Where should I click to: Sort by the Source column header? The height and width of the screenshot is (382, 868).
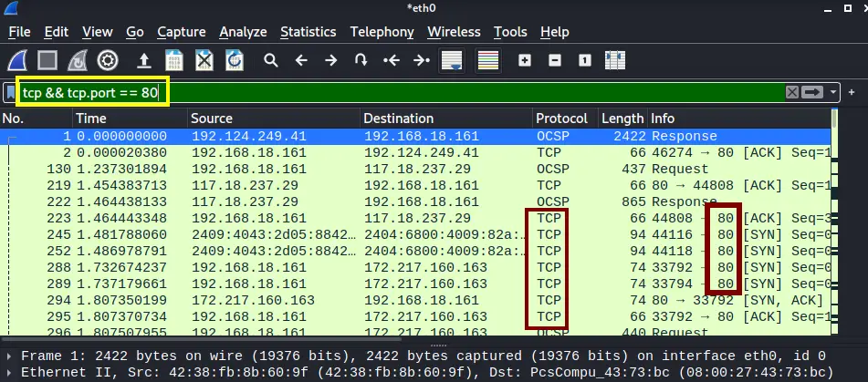pyautogui.click(x=274, y=119)
